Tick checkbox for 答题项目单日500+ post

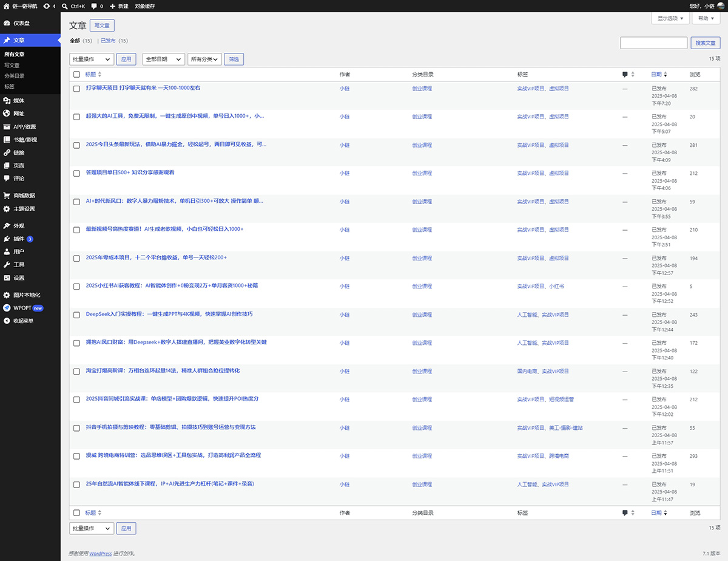[x=76, y=173]
